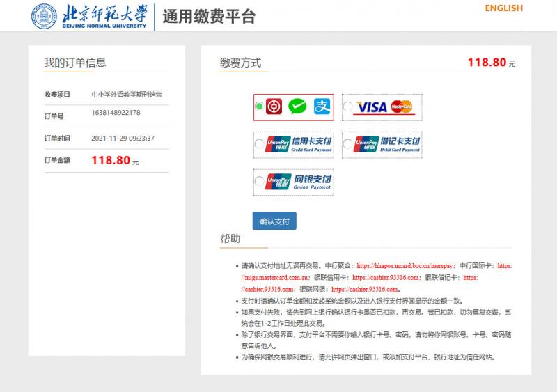Click the Alipay blue icon
This screenshot has width=557, height=392.
[322, 107]
